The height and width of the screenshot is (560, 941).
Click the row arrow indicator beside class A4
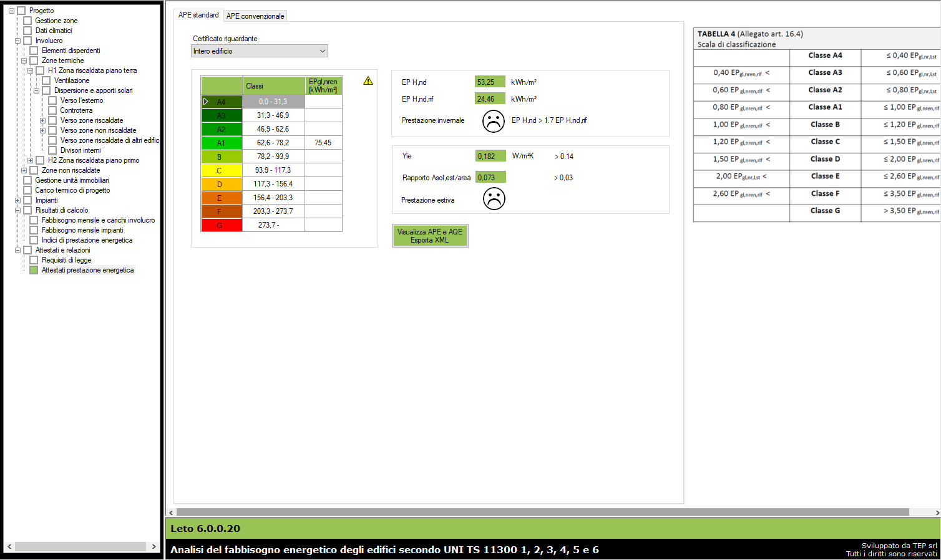(x=206, y=102)
